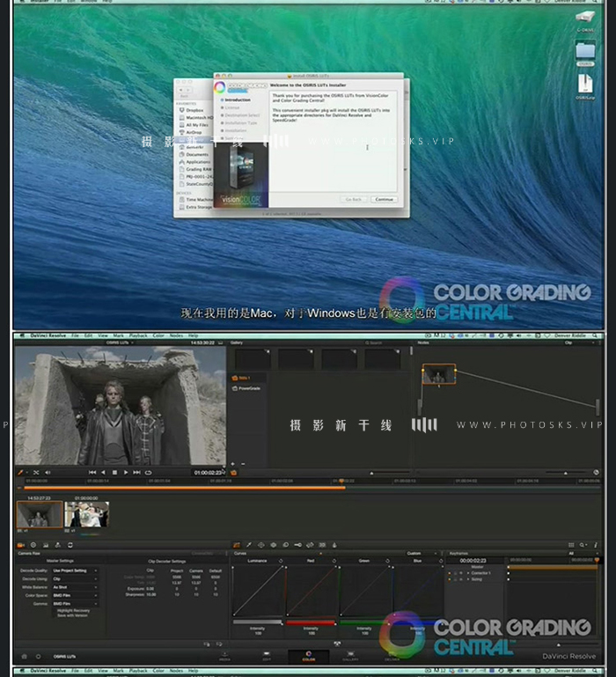Open the White Balance dropdown
616x677 pixels.
click(75, 586)
